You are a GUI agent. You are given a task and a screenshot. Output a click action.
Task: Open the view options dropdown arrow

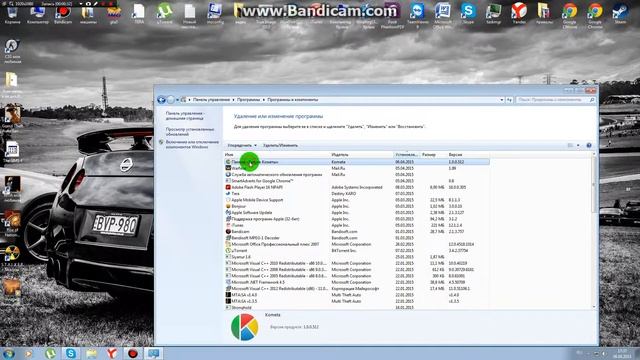point(578,145)
